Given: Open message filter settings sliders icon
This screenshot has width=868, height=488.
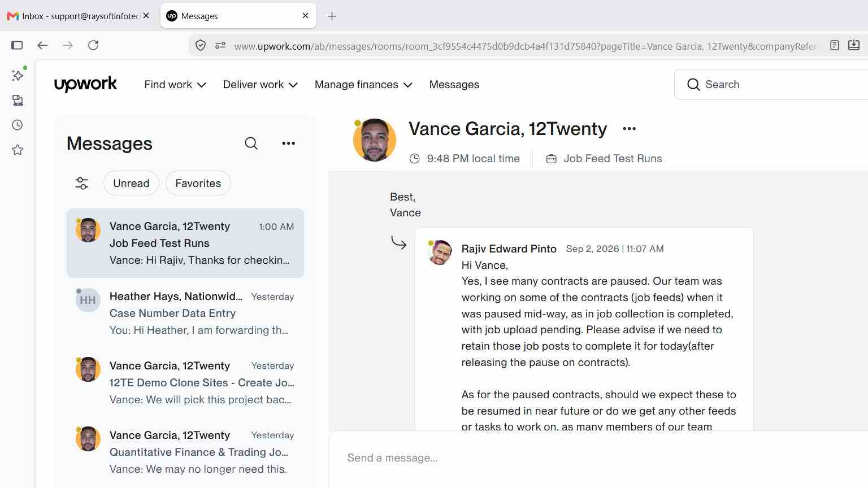Looking at the screenshot, I should click(x=82, y=183).
